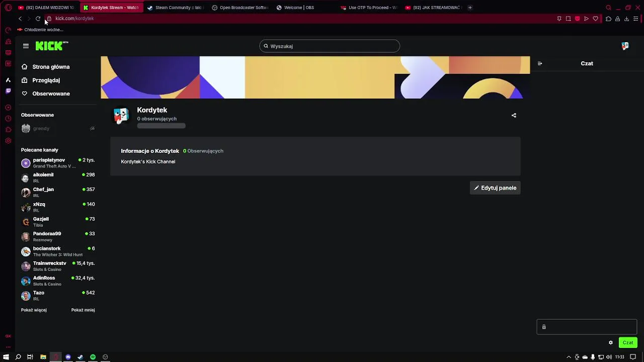The width and height of the screenshot is (644, 362).
Task: Click the pin icon in address bar
Action: click(559, 19)
